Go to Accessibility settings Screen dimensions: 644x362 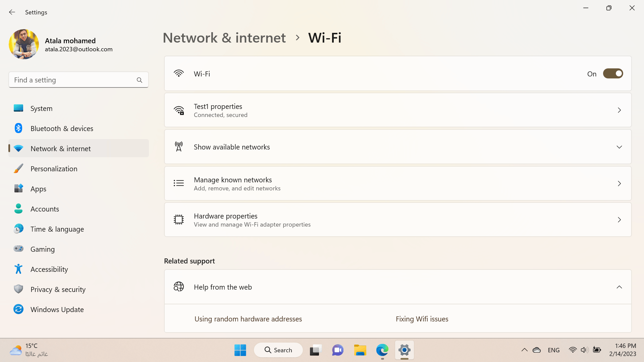click(x=49, y=269)
